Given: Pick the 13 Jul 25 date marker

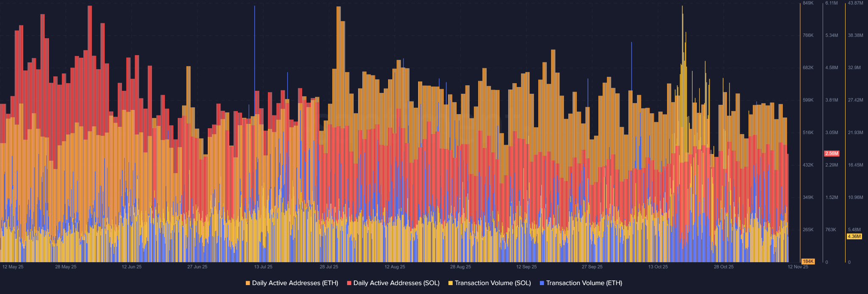Looking at the screenshot, I should 263,267.
